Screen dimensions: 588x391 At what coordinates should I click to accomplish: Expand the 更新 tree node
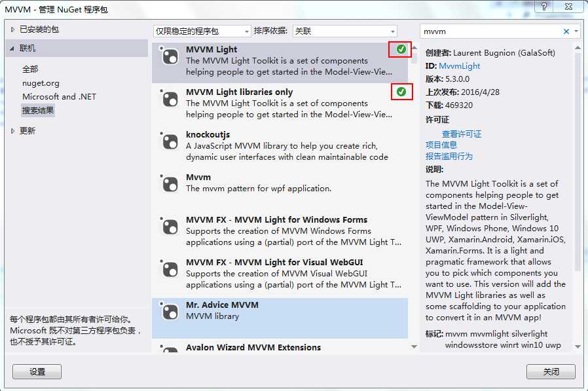pyautogui.click(x=12, y=130)
